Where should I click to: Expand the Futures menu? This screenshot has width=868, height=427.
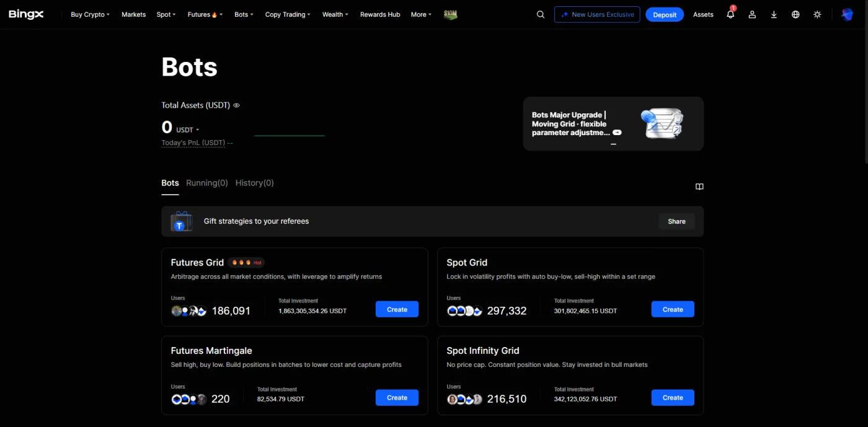click(x=205, y=14)
